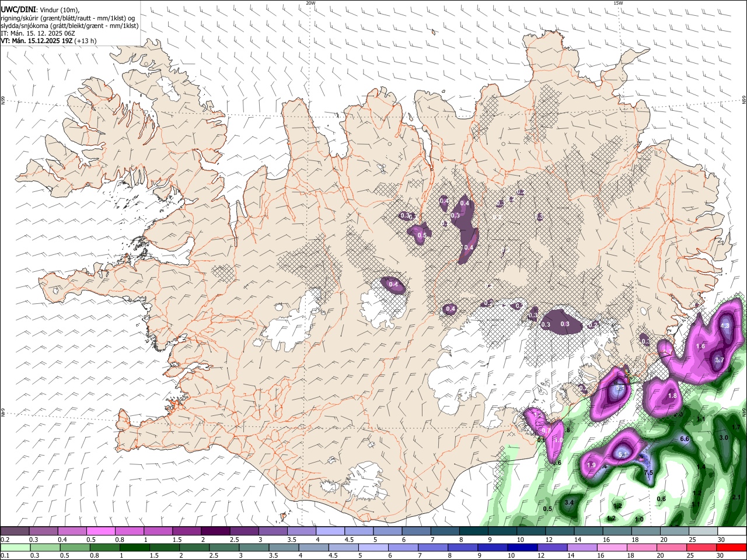
Task: Select the pure red swatch labelled 30
Action: (x=732, y=548)
